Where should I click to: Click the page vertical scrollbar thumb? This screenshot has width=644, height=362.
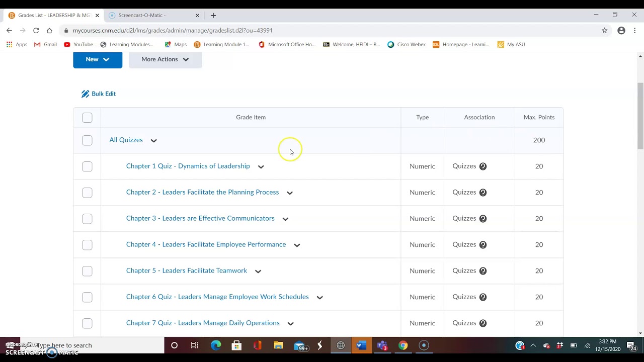tap(640, 116)
